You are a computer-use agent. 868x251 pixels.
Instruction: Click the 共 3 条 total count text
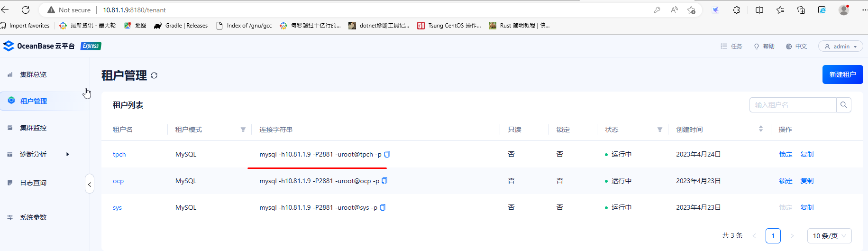732,236
